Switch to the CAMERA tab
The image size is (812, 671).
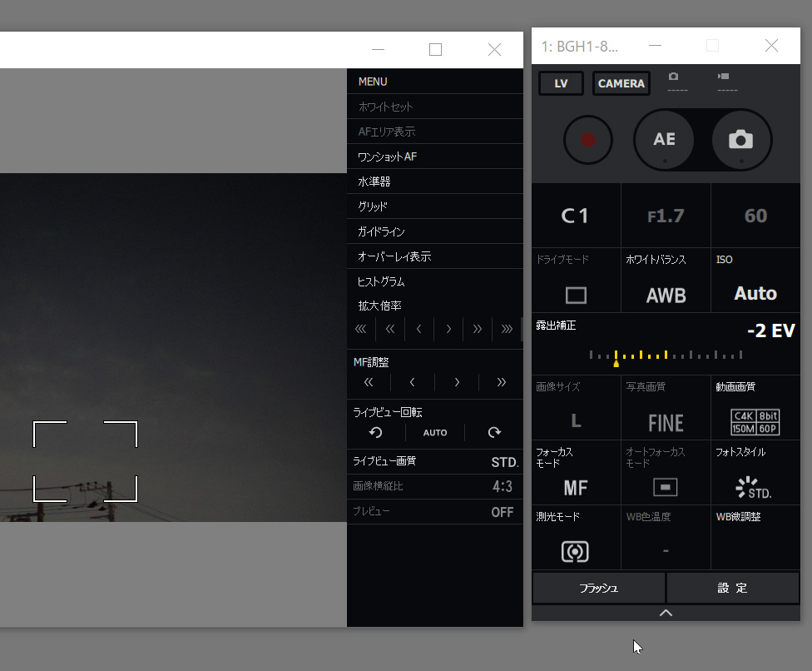click(621, 83)
